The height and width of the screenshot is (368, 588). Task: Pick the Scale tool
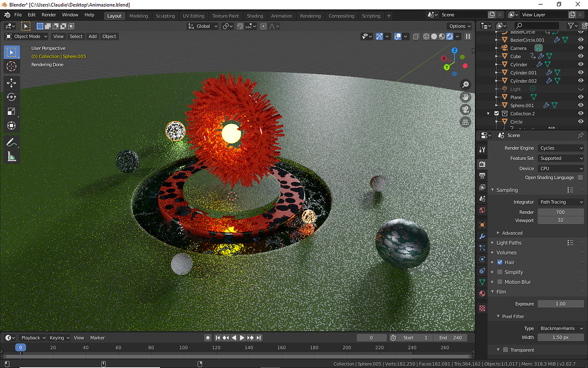pyautogui.click(x=11, y=111)
